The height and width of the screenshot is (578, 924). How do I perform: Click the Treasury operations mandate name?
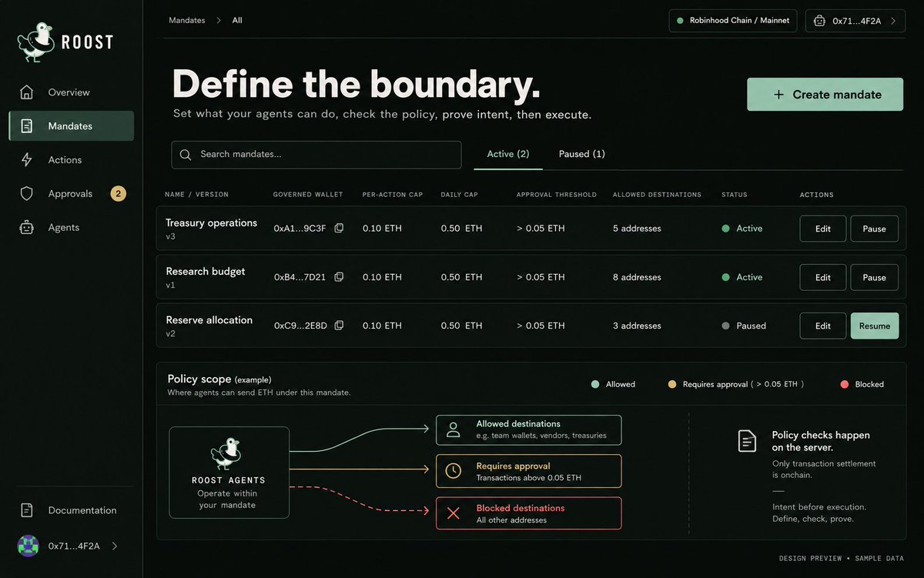pyautogui.click(x=212, y=223)
